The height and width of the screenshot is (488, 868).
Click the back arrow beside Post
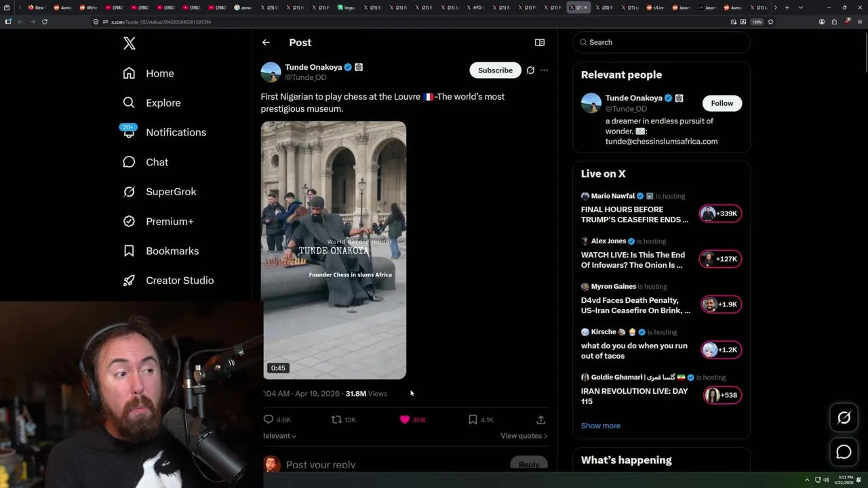[x=266, y=42]
